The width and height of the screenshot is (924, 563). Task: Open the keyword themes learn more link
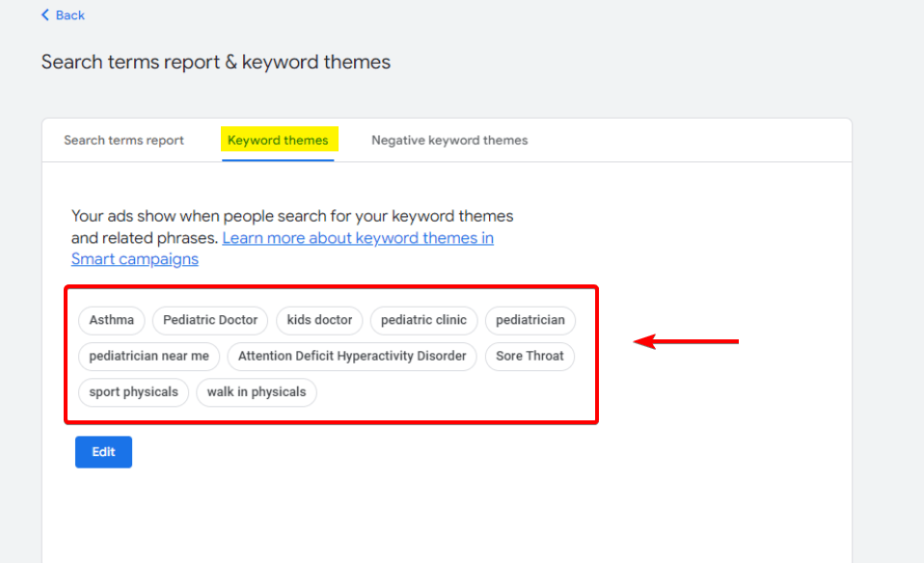tap(358, 238)
